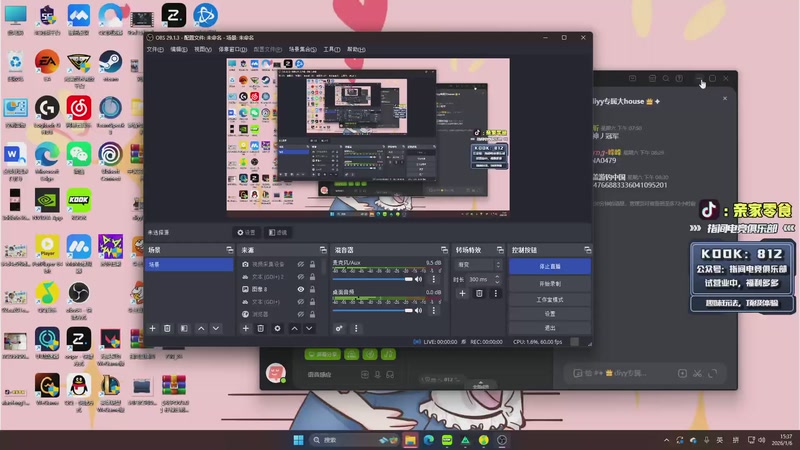800x450 pixels.
Task: Add a new source in the 来源 panel
Action: pos(245,329)
